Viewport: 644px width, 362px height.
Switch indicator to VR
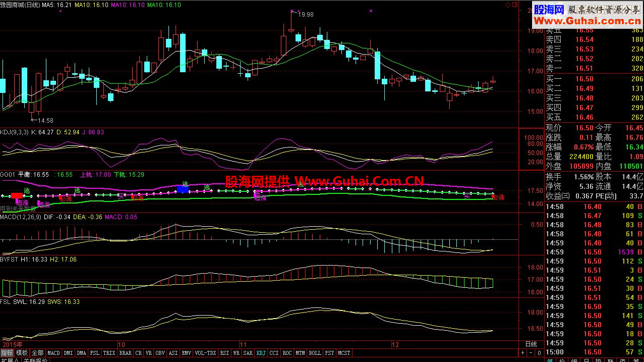(x=149, y=353)
